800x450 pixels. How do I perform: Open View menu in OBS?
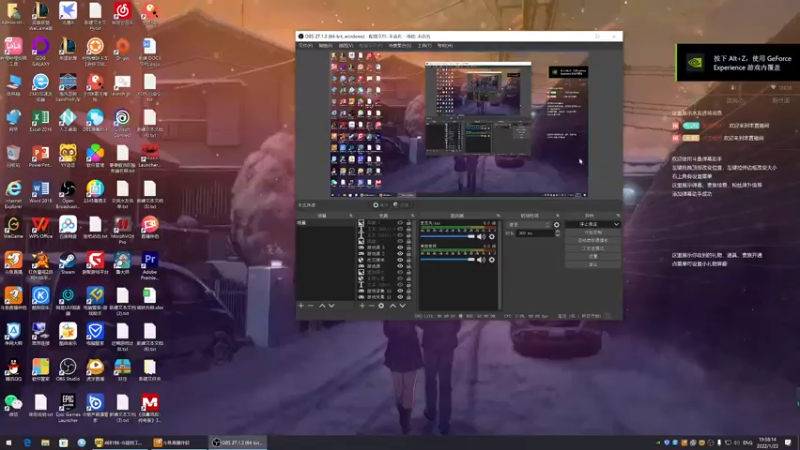(346, 45)
